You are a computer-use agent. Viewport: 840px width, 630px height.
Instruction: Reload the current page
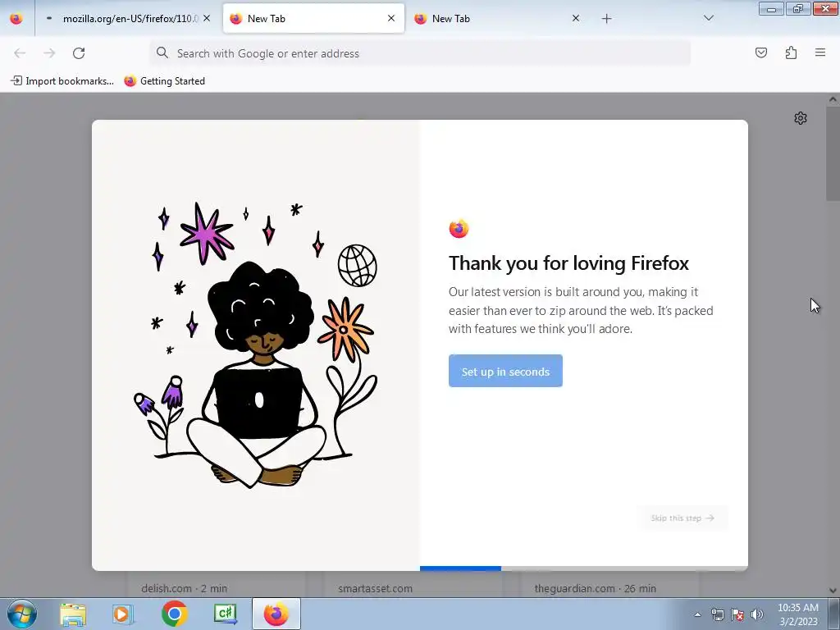tap(79, 53)
